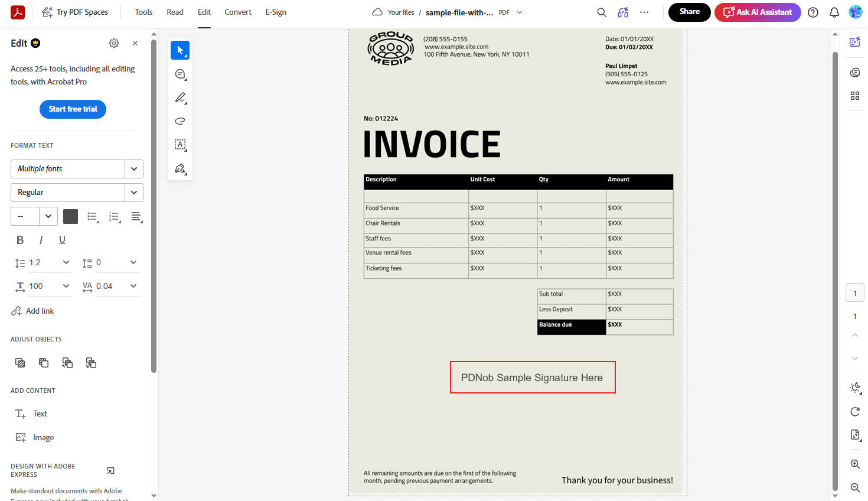This screenshot has height=501, width=868.
Task: Open the text color swatch
Action: 70,217
